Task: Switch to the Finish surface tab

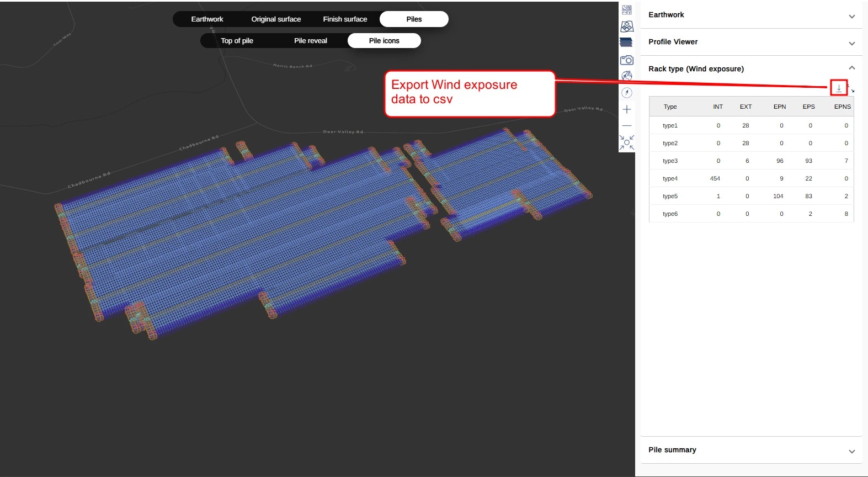Action: tap(345, 19)
